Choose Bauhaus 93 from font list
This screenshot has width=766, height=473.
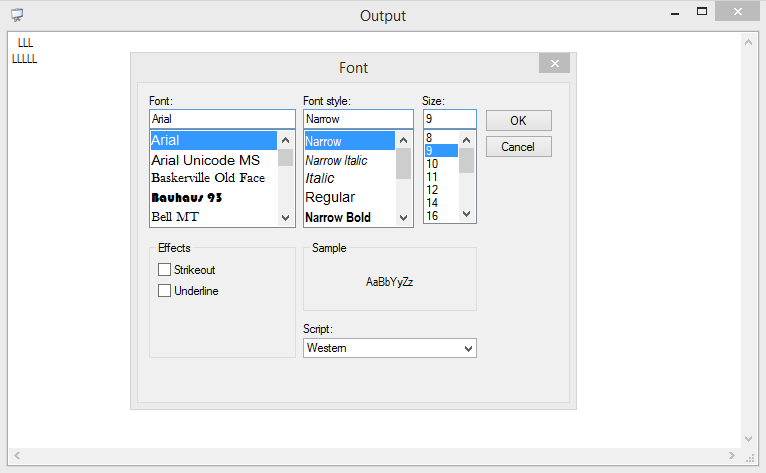pyautogui.click(x=187, y=197)
